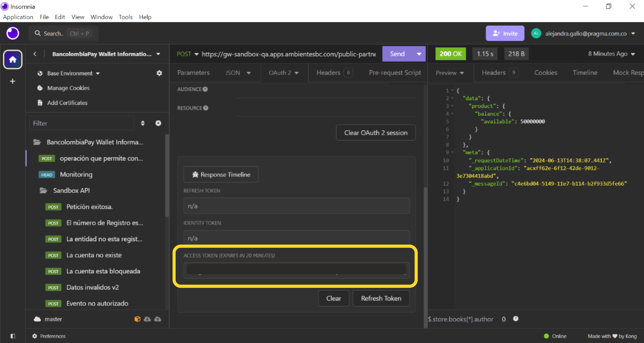Open the Edit menu

pyautogui.click(x=60, y=17)
